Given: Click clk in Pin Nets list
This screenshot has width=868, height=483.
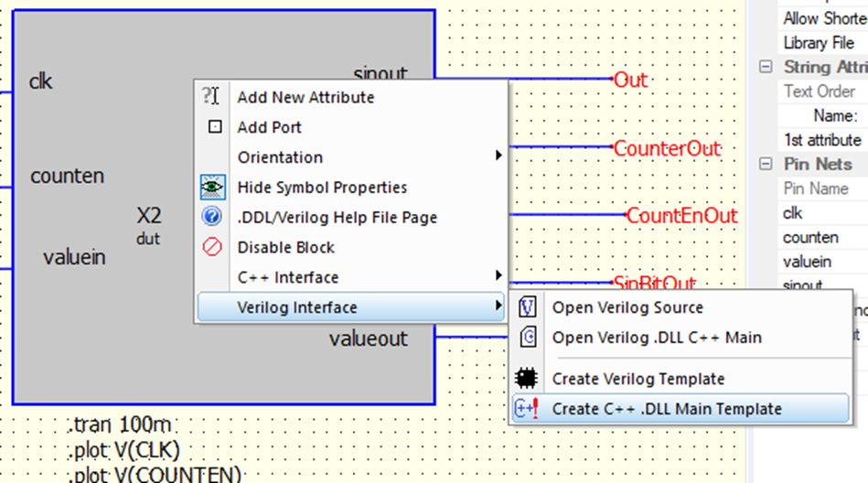Looking at the screenshot, I should click(822, 213).
